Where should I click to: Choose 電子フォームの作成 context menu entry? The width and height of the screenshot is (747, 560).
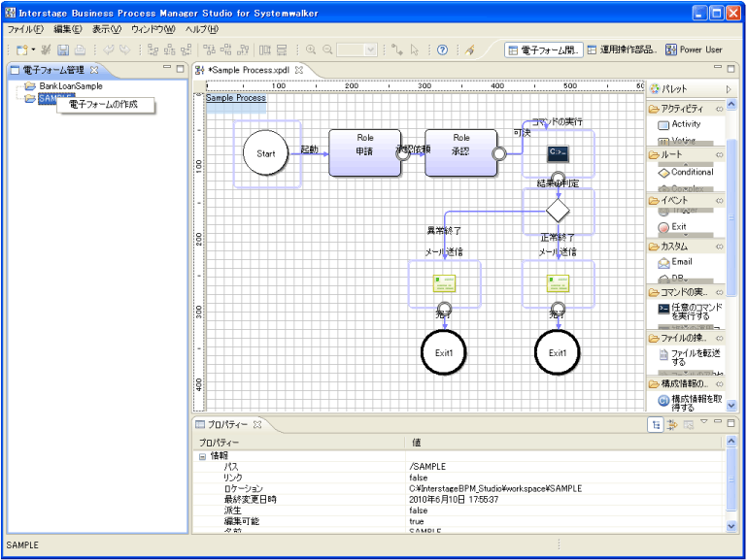click(x=106, y=105)
